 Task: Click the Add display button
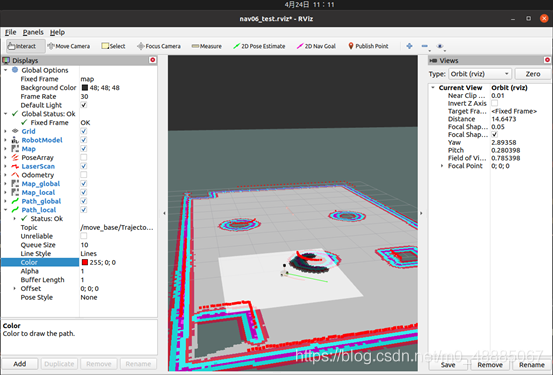coord(20,364)
